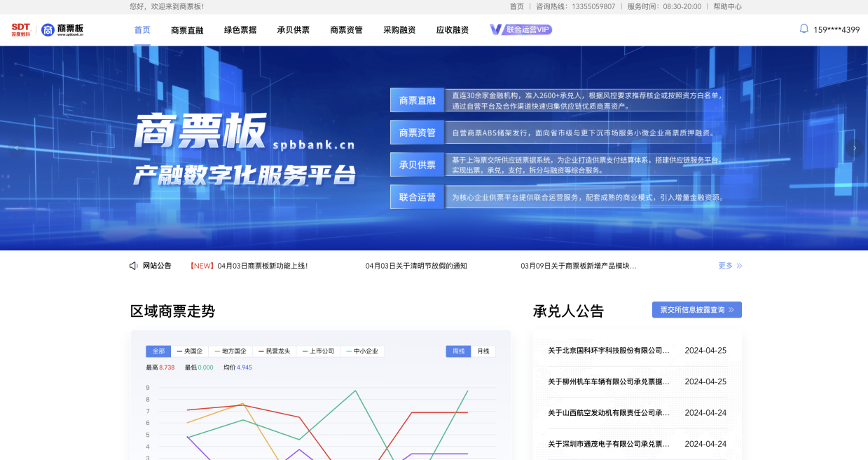Toggle 央国企 legend series in chart
This screenshot has width=868, height=460.
click(190, 351)
